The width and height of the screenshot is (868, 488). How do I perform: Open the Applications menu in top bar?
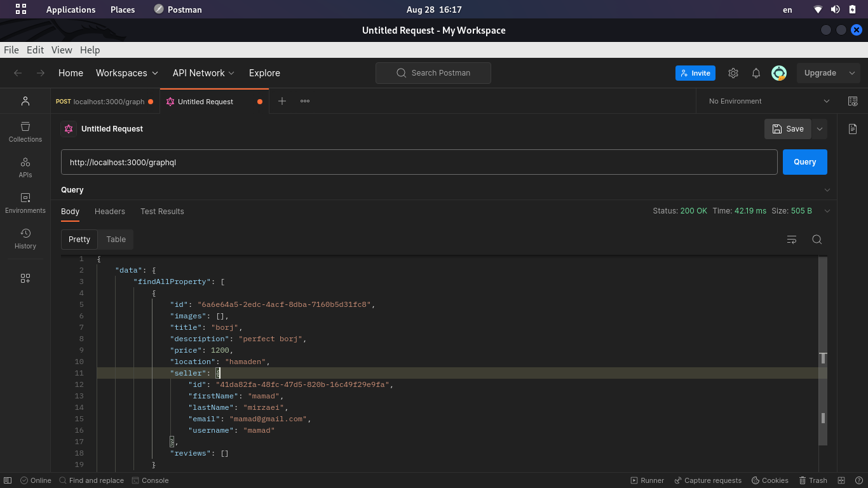71,10
